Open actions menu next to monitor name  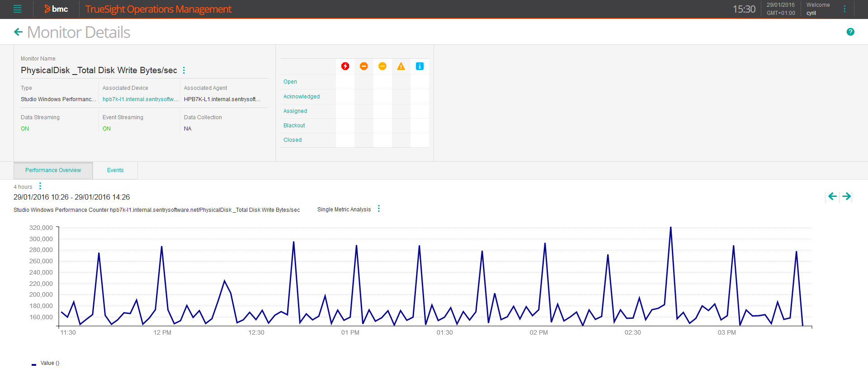(x=184, y=70)
